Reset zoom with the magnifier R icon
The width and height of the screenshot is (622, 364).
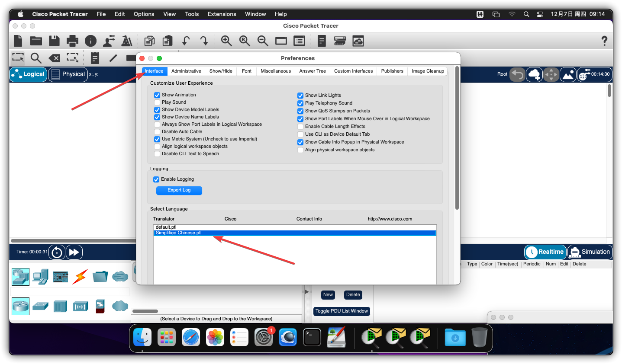click(245, 41)
